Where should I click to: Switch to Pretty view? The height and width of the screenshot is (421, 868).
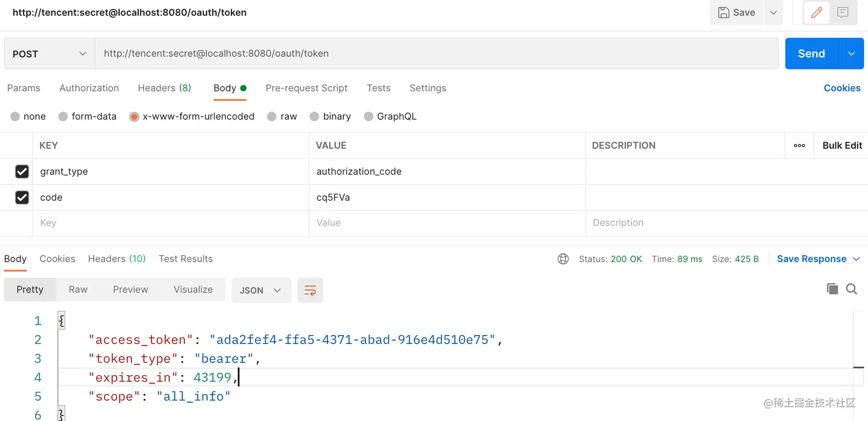30,290
